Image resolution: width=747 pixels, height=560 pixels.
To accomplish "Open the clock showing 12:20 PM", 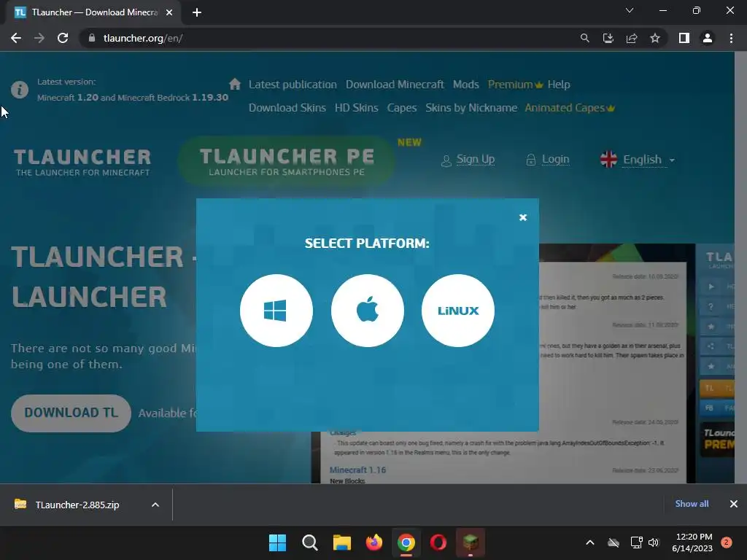I will (x=692, y=542).
